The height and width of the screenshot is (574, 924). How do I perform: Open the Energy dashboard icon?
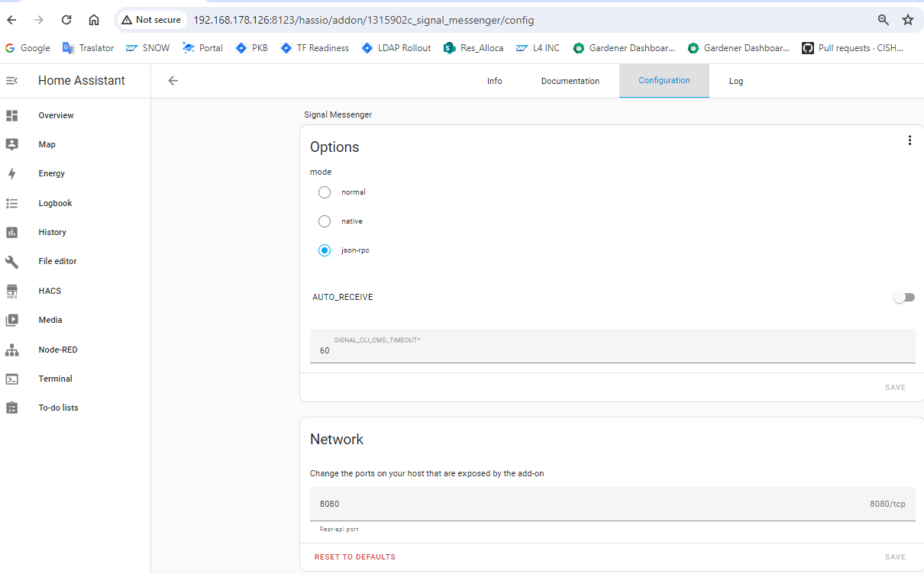coord(11,173)
